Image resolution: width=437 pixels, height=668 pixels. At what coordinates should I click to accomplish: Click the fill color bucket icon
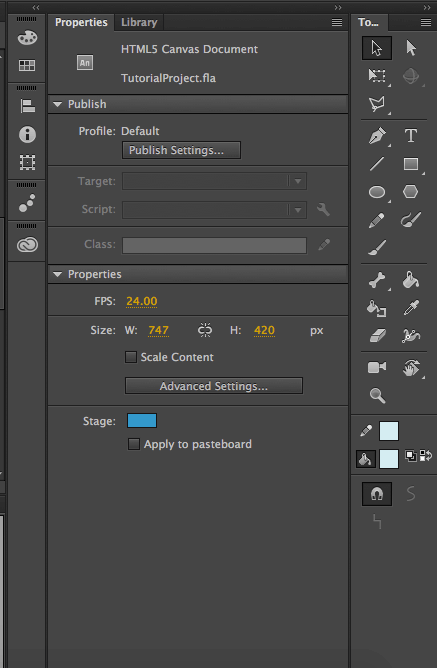point(365,459)
